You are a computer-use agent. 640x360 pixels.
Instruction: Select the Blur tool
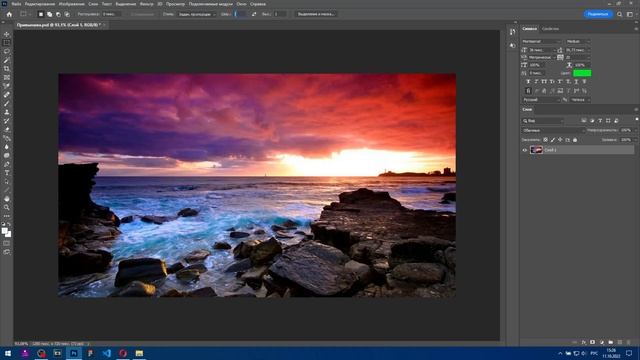point(7,147)
